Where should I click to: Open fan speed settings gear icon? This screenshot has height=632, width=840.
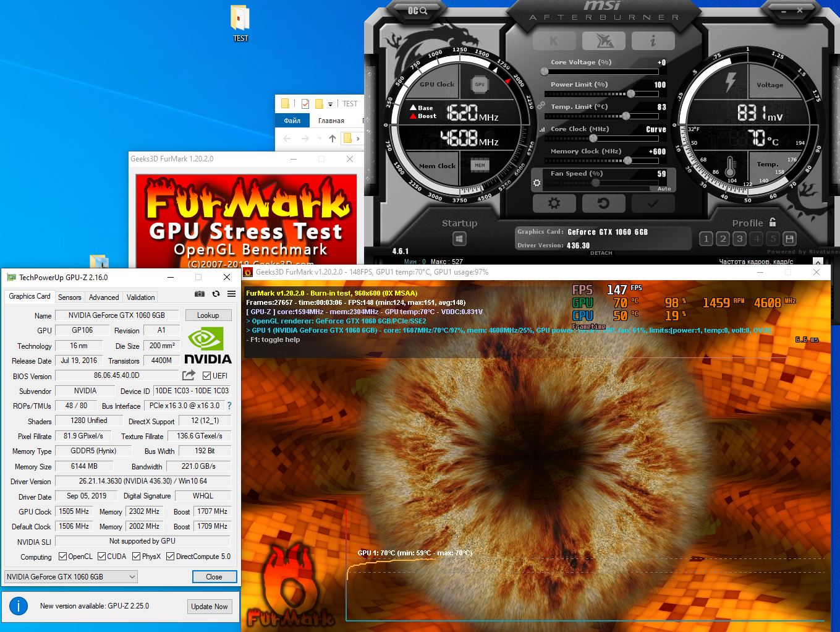tap(537, 183)
